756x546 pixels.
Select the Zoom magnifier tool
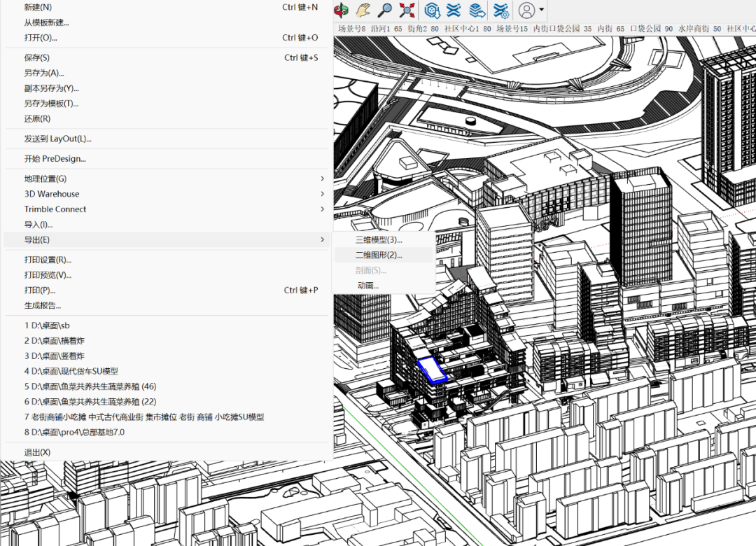(x=385, y=10)
